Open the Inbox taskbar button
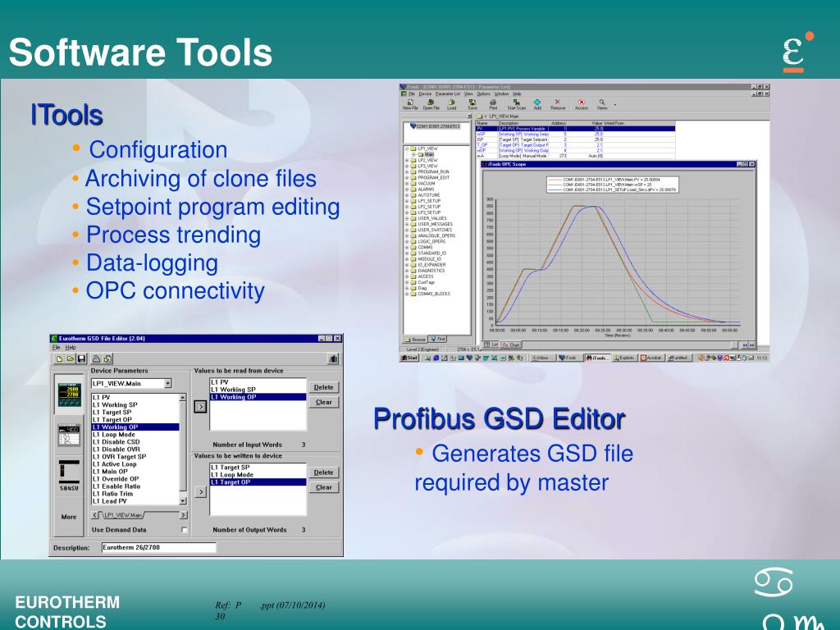 (543, 358)
